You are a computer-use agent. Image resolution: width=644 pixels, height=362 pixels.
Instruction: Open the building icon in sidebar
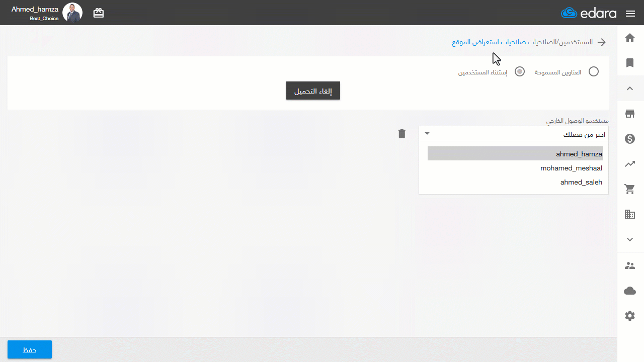click(x=630, y=214)
